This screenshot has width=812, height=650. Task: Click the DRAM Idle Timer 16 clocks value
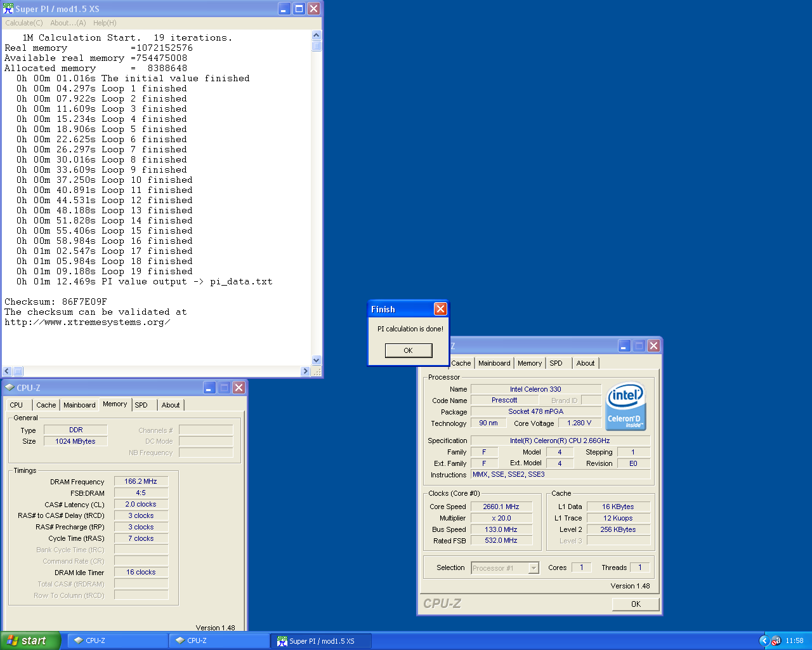coord(141,572)
